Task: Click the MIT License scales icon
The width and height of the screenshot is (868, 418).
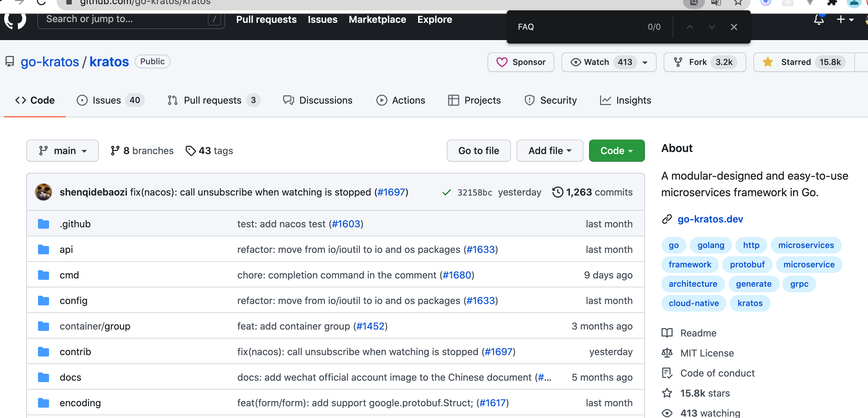Action: tap(667, 353)
